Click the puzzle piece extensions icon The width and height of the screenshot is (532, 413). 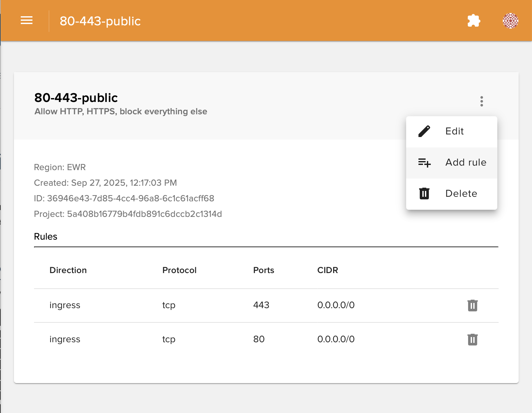pyautogui.click(x=474, y=21)
